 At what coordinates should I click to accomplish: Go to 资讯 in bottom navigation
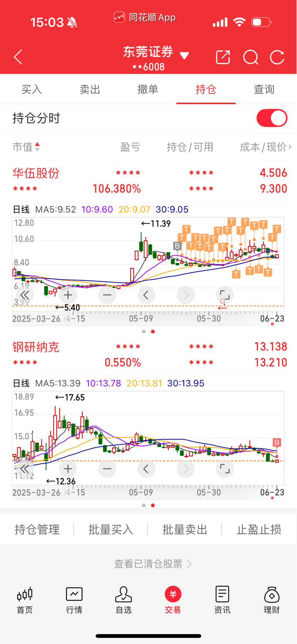click(222, 600)
